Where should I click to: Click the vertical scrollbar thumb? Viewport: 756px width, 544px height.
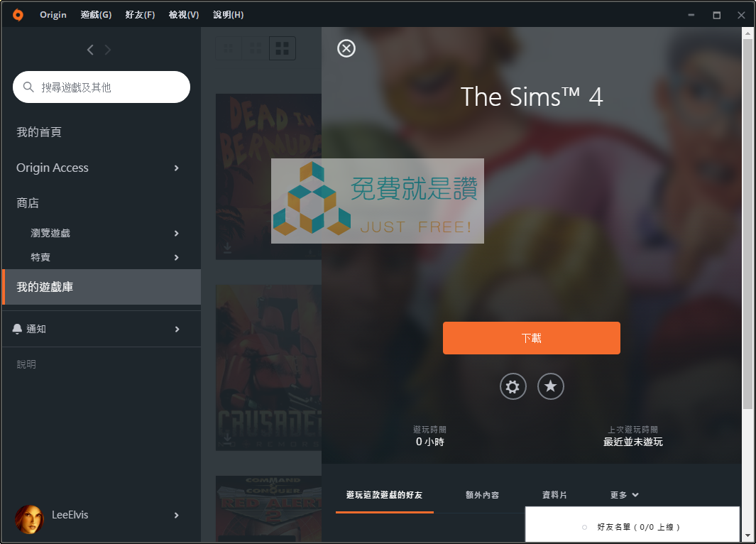pyautogui.click(x=747, y=224)
